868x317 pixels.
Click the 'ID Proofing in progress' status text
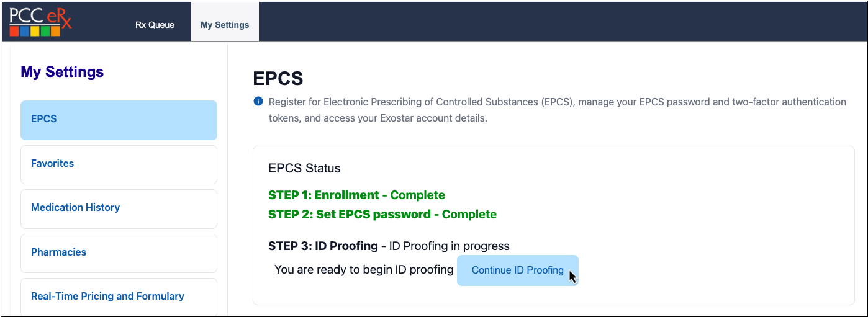[x=449, y=246]
